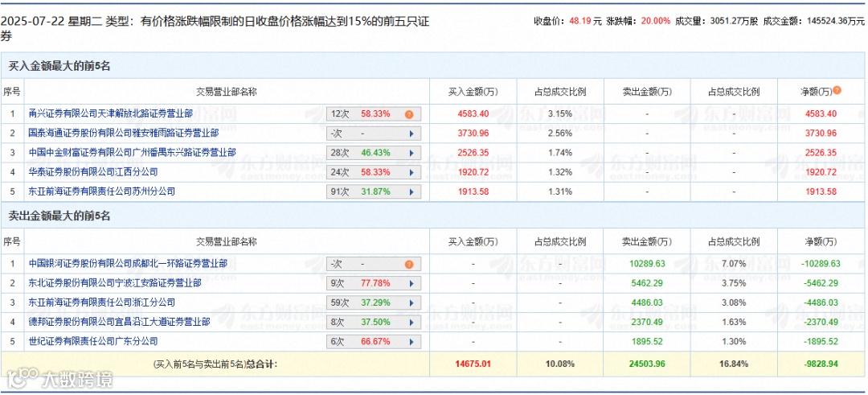Click the net amount -4486.03
Viewport: 868px width, 395px height.
tap(821, 302)
